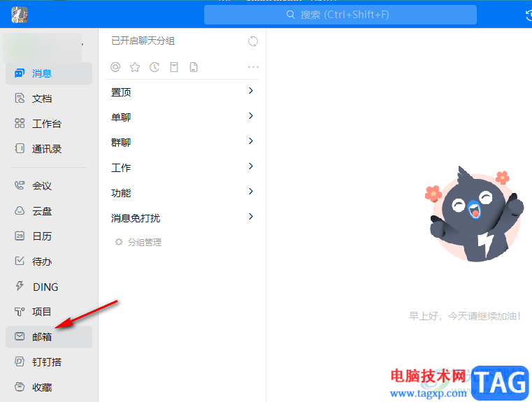Click the 日历 calendar icon
Viewport: 532px width, 402px height.
point(20,236)
